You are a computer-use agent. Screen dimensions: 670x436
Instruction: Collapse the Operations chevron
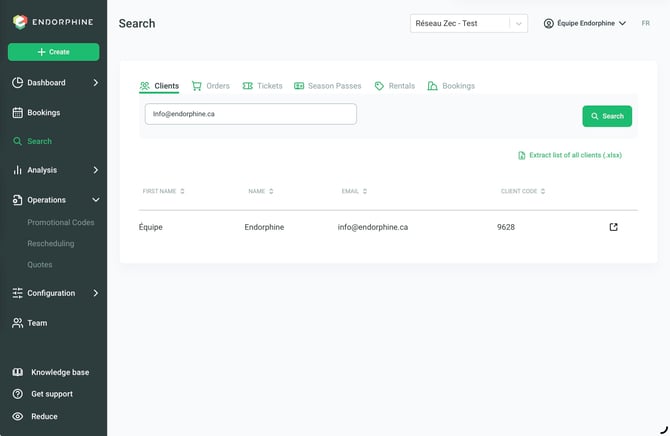click(x=96, y=200)
